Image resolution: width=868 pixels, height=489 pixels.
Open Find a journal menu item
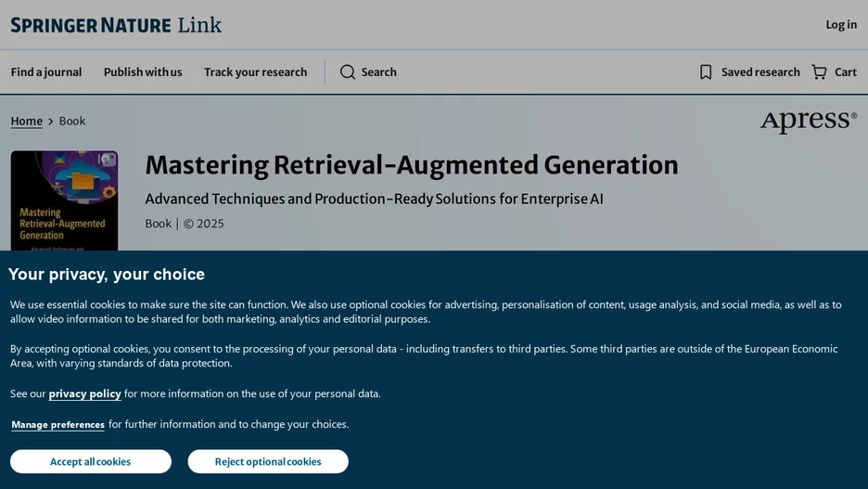(x=46, y=72)
